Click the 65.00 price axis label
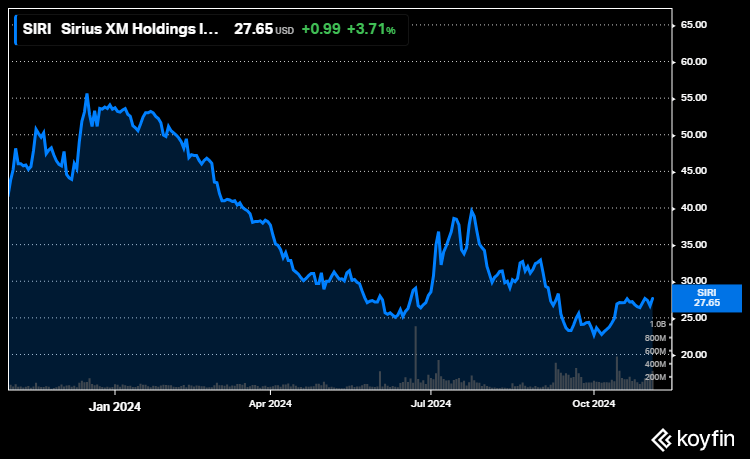Image resolution: width=750 pixels, height=459 pixels. [x=694, y=24]
